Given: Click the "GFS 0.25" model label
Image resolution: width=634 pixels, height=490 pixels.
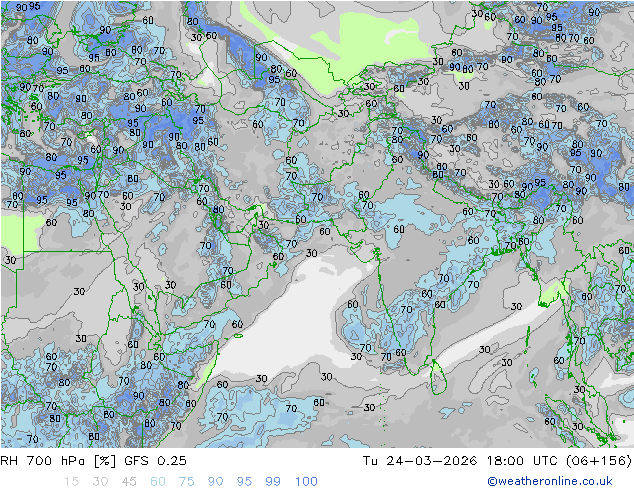Looking at the screenshot, I should pyautogui.click(x=155, y=460).
